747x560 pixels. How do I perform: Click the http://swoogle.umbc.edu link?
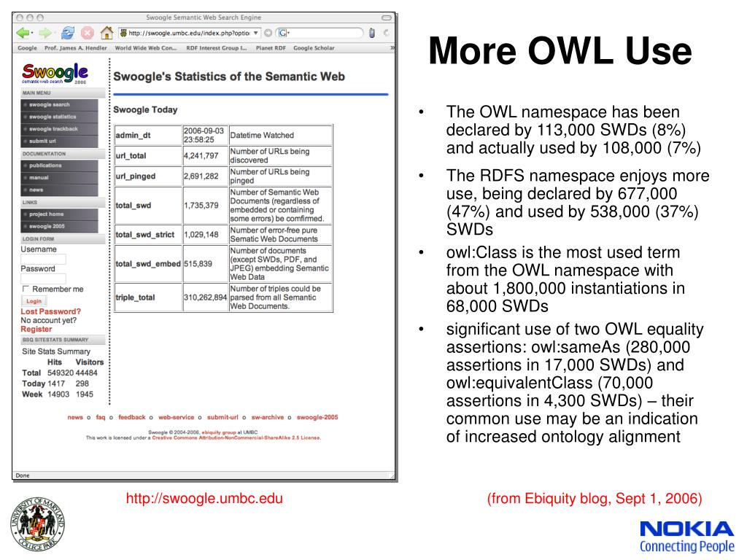click(x=204, y=499)
